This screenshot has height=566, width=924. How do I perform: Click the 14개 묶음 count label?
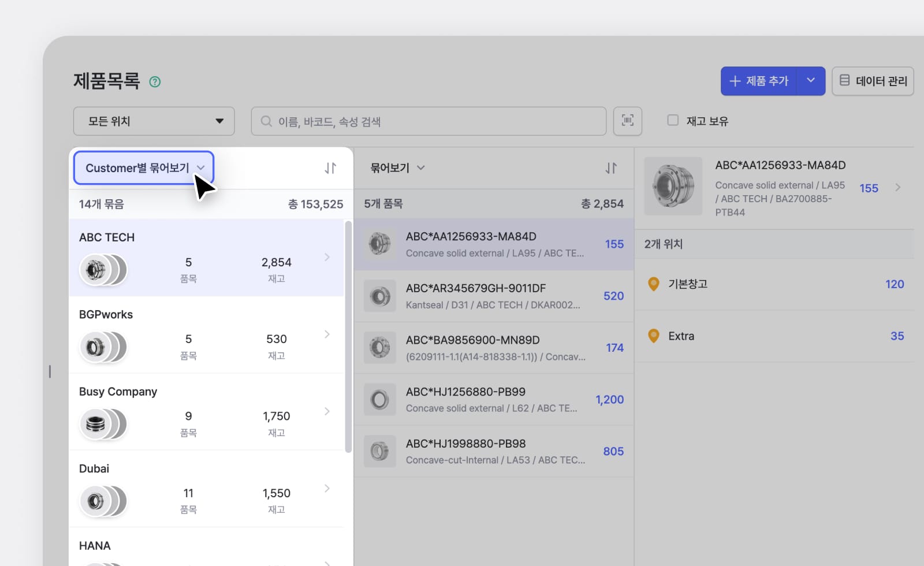102,204
